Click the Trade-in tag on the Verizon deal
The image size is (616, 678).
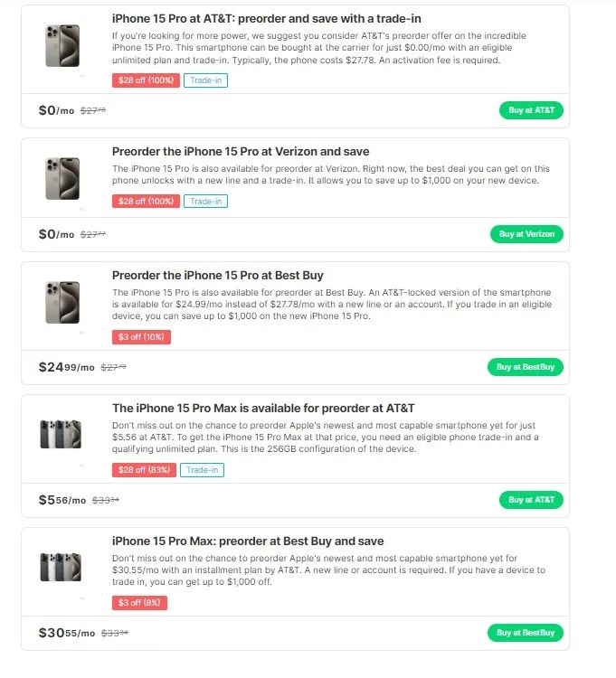coord(205,201)
